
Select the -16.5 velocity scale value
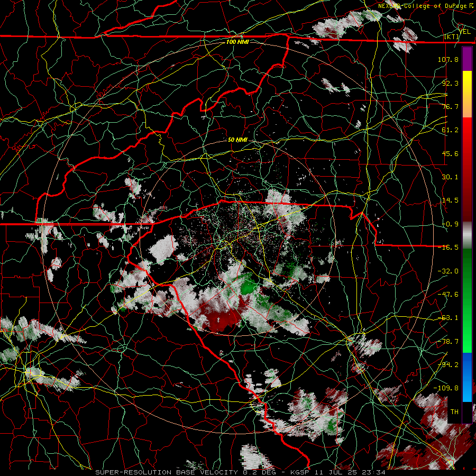click(448, 248)
